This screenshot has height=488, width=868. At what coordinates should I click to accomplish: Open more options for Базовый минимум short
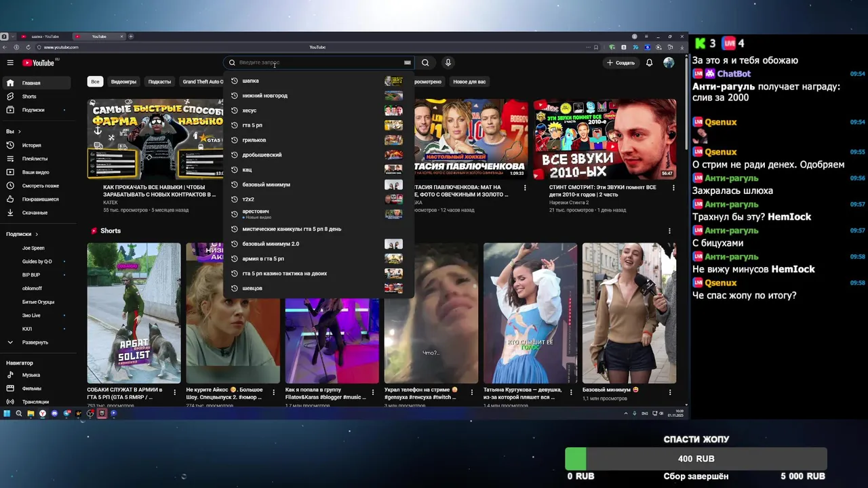point(670,392)
